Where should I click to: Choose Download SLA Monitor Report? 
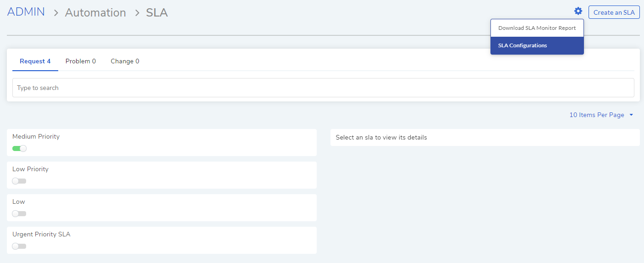tap(537, 28)
